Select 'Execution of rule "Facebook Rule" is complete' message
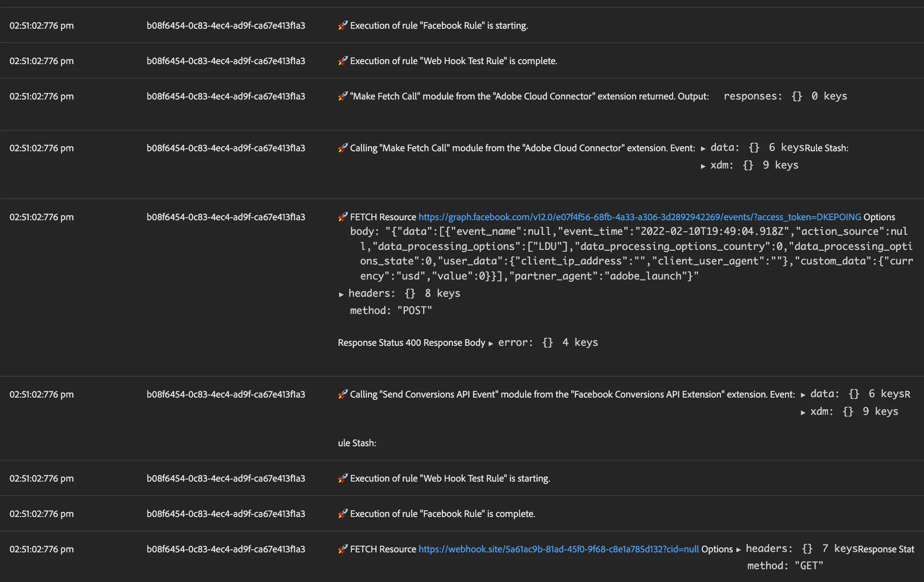 pos(443,514)
